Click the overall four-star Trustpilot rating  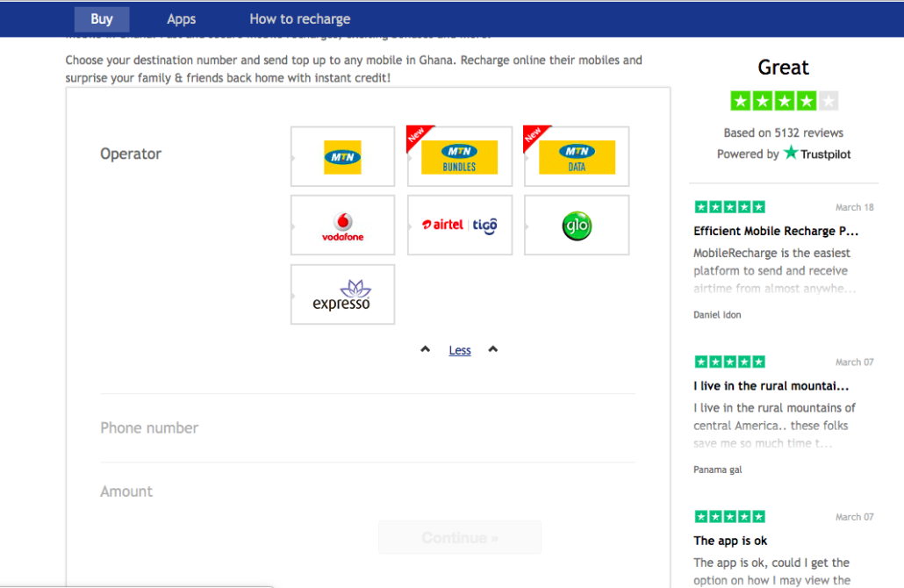pyautogui.click(x=784, y=101)
